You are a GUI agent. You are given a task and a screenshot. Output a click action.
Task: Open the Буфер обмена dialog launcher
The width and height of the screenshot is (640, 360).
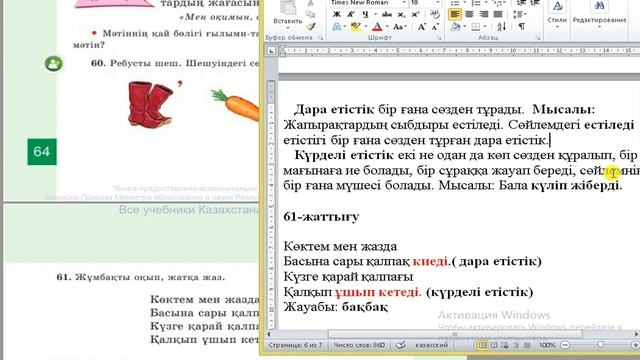(321, 38)
